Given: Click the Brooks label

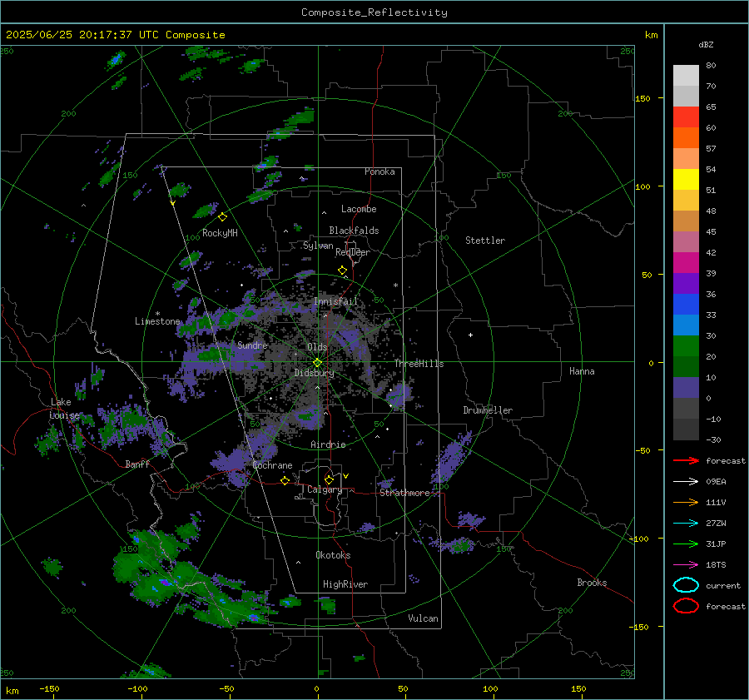Looking at the screenshot, I should click(592, 583).
